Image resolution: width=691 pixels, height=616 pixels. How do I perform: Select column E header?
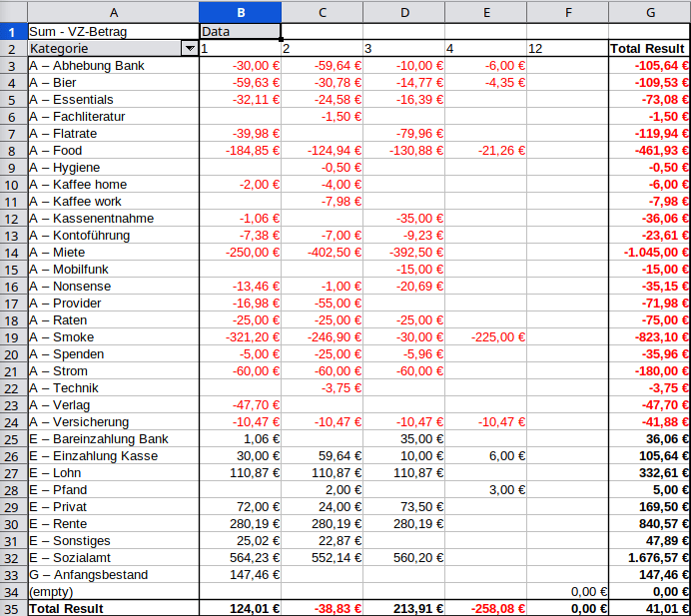tap(485, 12)
